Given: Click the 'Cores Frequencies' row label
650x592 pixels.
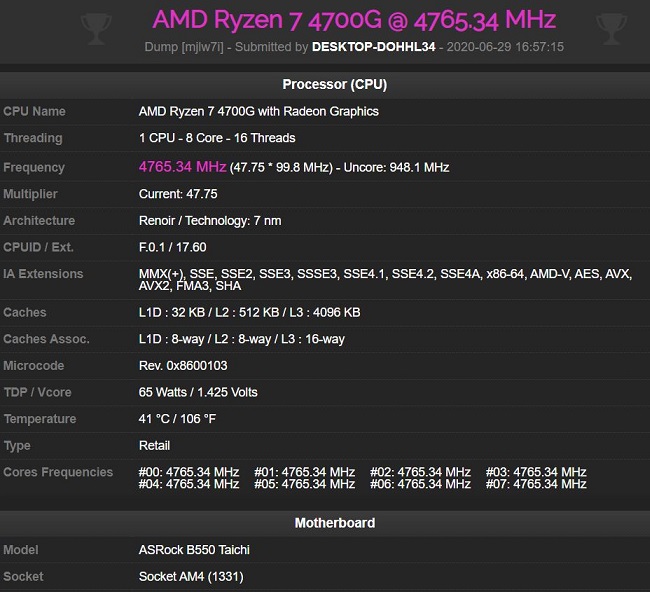Looking at the screenshot, I should coord(58,472).
